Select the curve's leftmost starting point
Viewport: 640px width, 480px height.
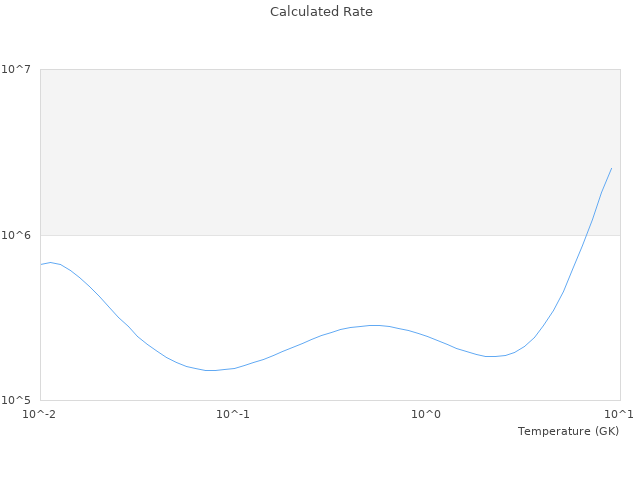click(41, 264)
